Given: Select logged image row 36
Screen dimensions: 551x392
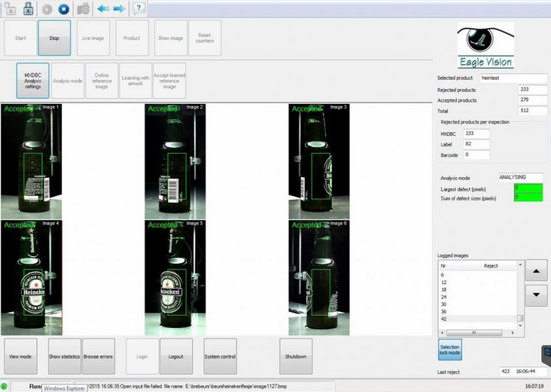Looking at the screenshot, I should [x=478, y=312].
